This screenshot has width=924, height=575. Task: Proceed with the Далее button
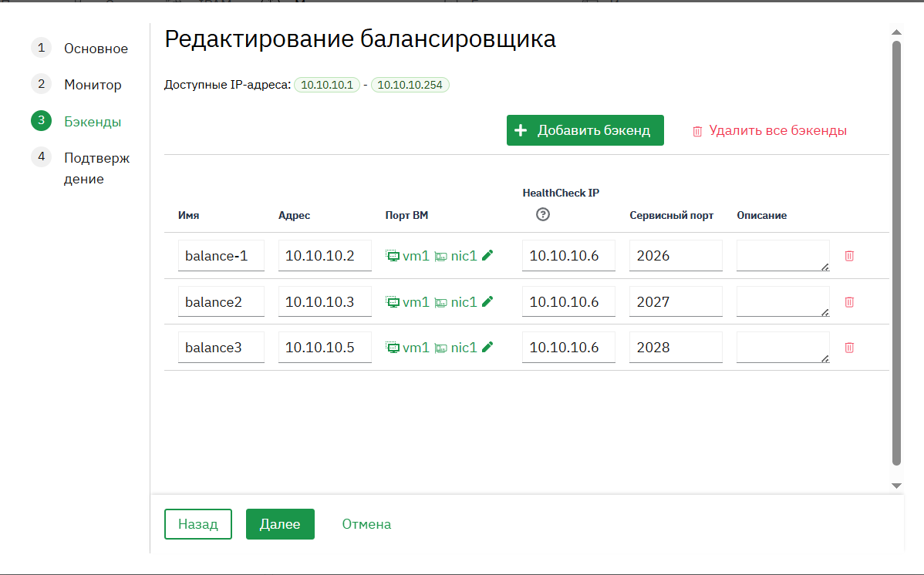pyautogui.click(x=280, y=524)
